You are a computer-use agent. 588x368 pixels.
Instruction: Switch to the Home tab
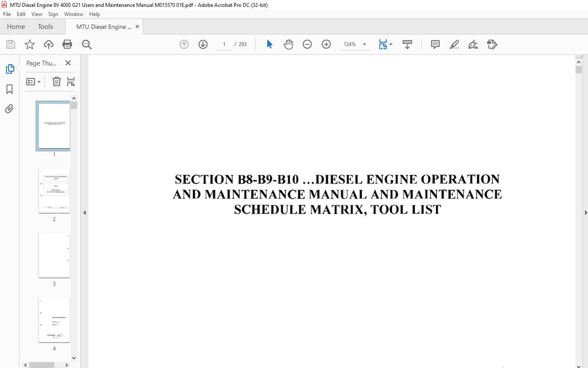pos(16,27)
